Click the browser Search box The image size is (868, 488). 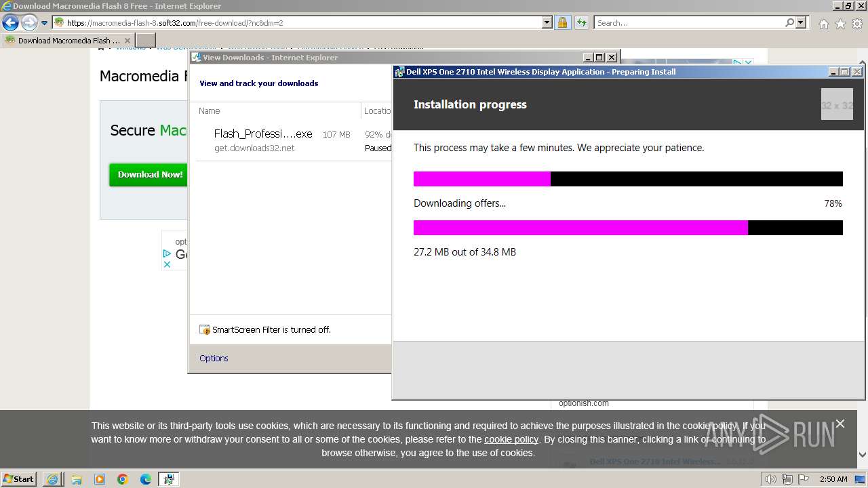[x=688, y=22]
